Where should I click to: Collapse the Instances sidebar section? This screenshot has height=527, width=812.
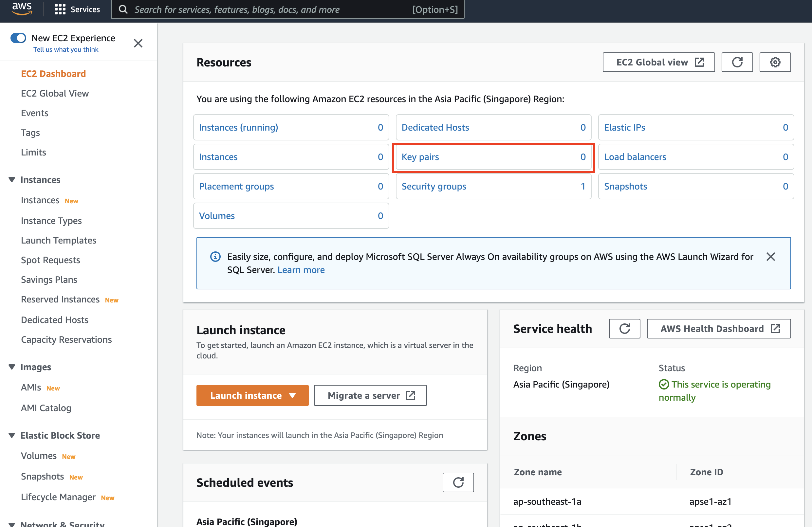click(11, 180)
